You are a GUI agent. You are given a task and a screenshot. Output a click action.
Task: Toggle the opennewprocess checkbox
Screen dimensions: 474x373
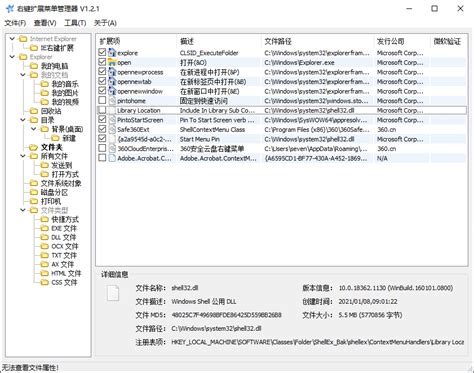[102, 72]
